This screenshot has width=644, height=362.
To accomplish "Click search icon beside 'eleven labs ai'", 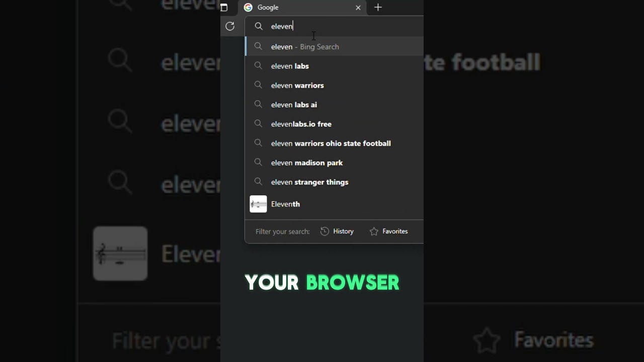I will pos(258,105).
